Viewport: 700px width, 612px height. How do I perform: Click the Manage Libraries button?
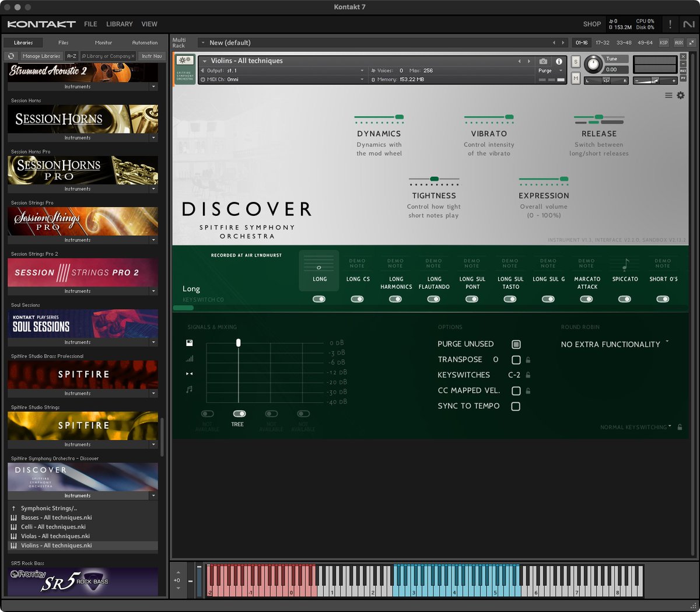pos(41,56)
